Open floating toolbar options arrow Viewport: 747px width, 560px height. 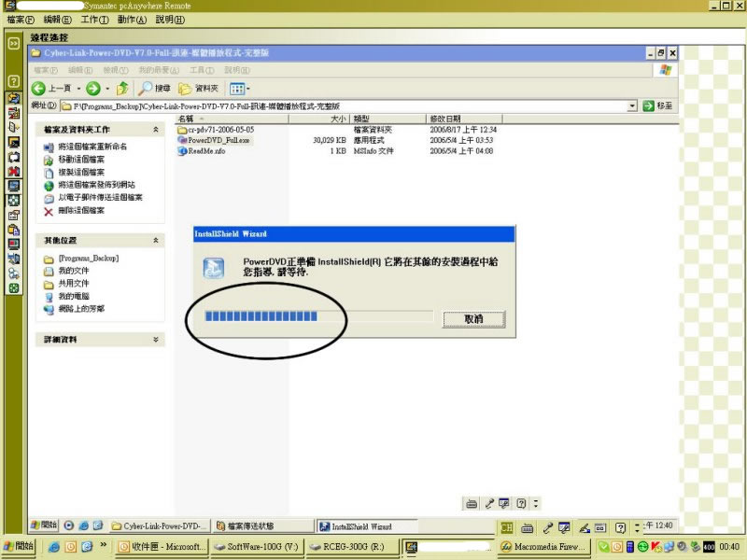click(x=536, y=503)
